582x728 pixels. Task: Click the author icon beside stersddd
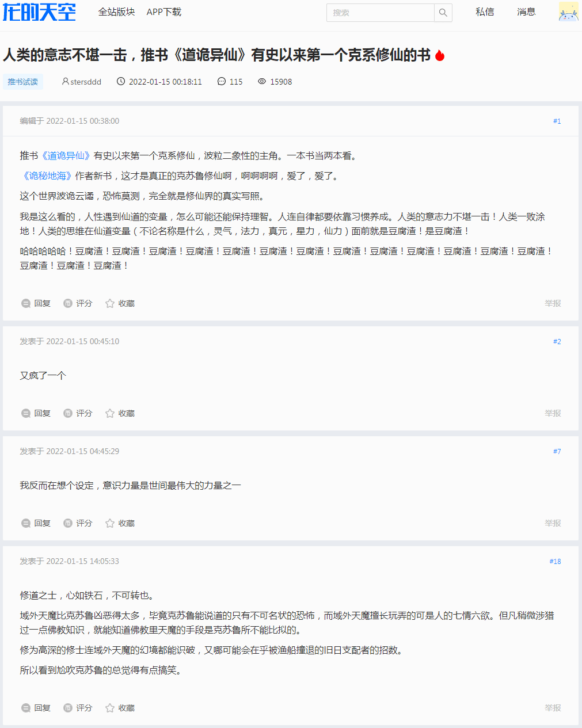(65, 82)
